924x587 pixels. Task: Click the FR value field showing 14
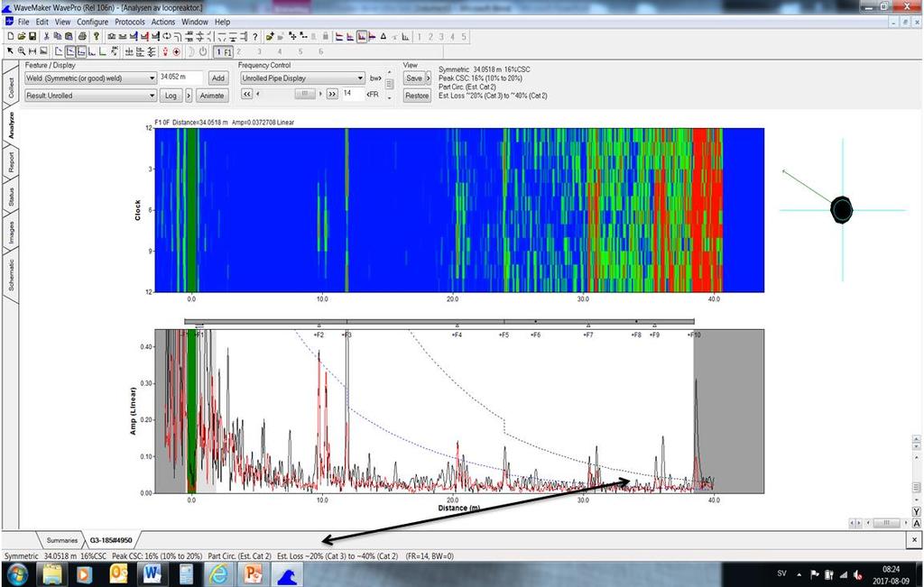(x=353, y=94)
